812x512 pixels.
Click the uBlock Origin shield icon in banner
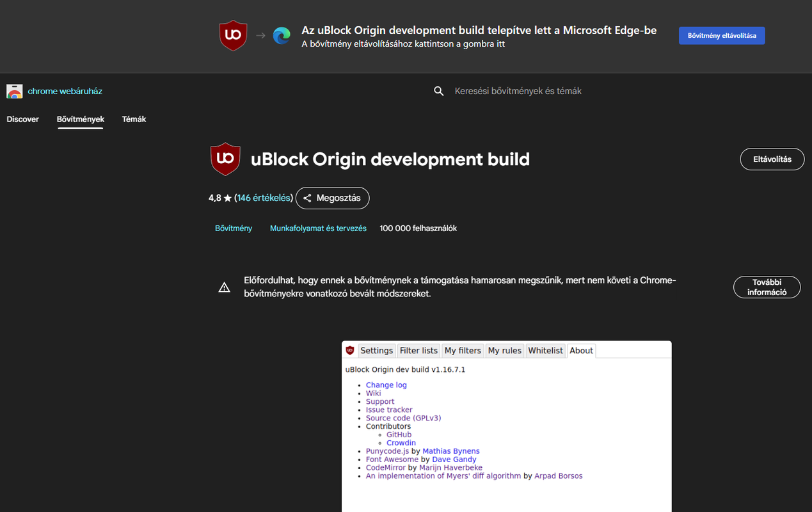(x=233, y=36)
